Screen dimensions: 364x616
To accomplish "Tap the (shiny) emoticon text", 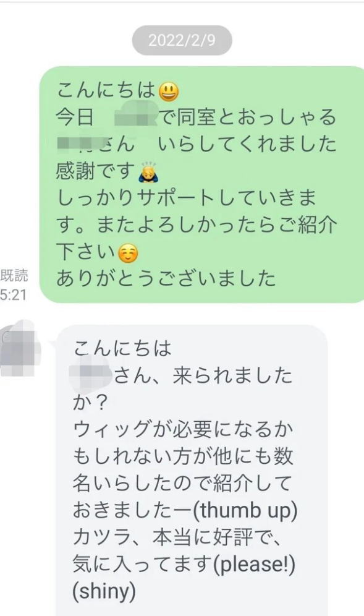I will pos(104,591).
